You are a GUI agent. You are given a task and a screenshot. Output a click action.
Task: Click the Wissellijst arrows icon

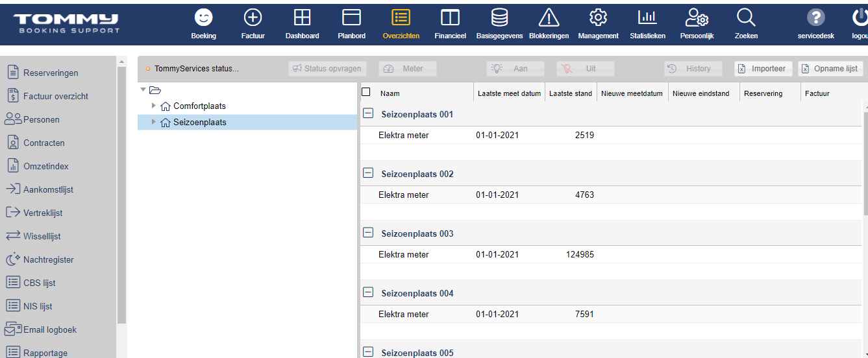point(13,236)
